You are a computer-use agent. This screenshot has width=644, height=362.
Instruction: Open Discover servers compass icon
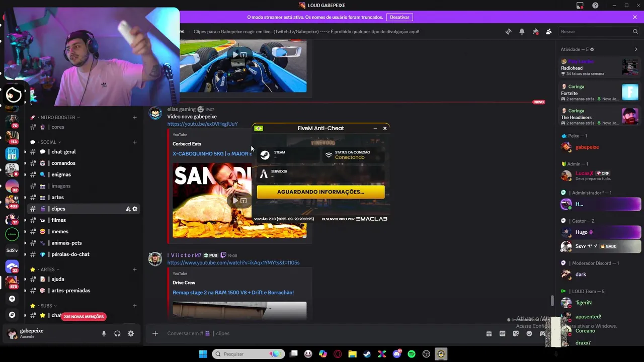[x=12, y=315]
